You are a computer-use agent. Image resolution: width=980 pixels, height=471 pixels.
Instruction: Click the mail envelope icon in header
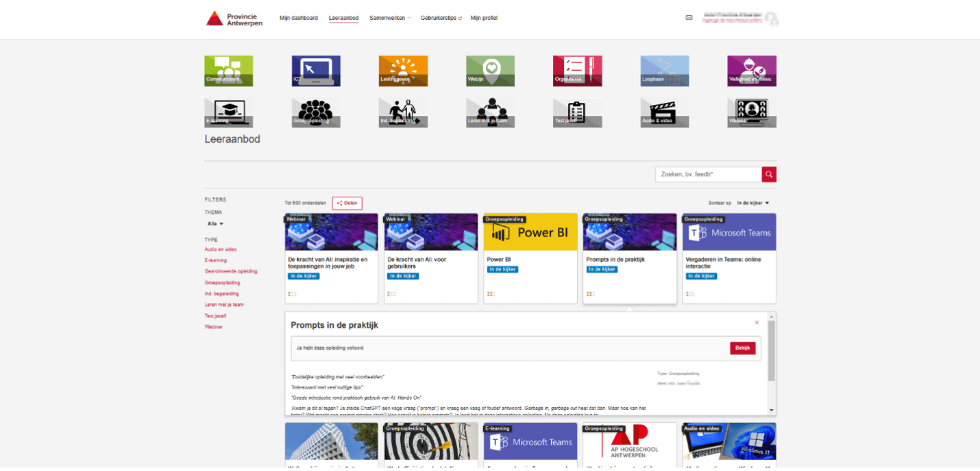coord(689,18)
